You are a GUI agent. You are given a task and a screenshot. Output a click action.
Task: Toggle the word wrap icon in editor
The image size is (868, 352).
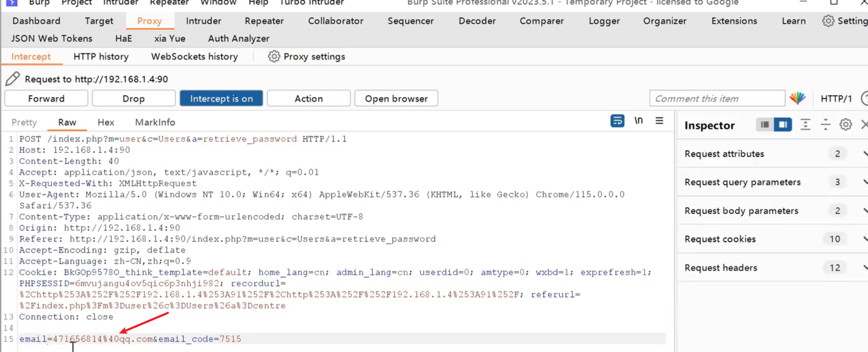[617, 121]
